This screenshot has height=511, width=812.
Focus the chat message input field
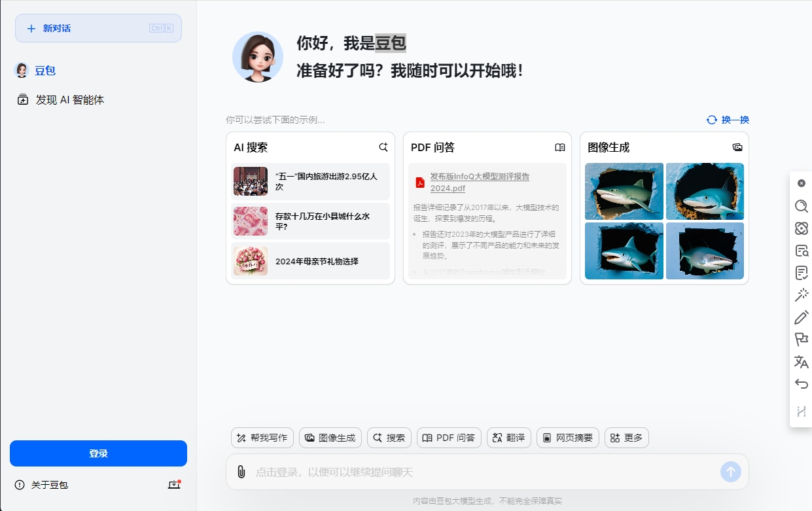pos(484,472)
